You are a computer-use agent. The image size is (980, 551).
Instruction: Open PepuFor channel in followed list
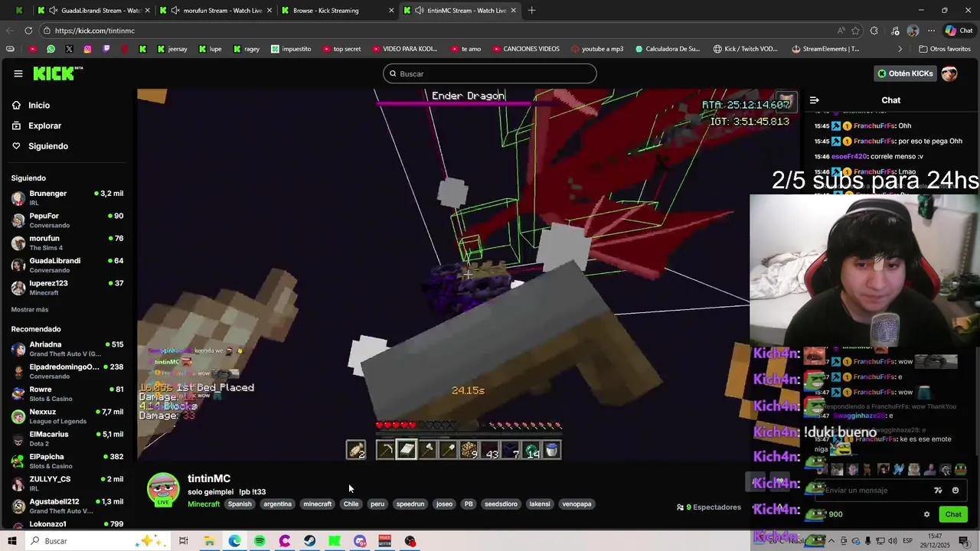pyautogui.click(x=67, y=220)
